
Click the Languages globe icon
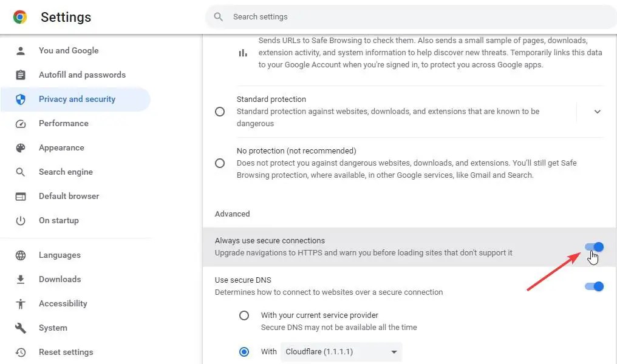click(x=21, y=255)
